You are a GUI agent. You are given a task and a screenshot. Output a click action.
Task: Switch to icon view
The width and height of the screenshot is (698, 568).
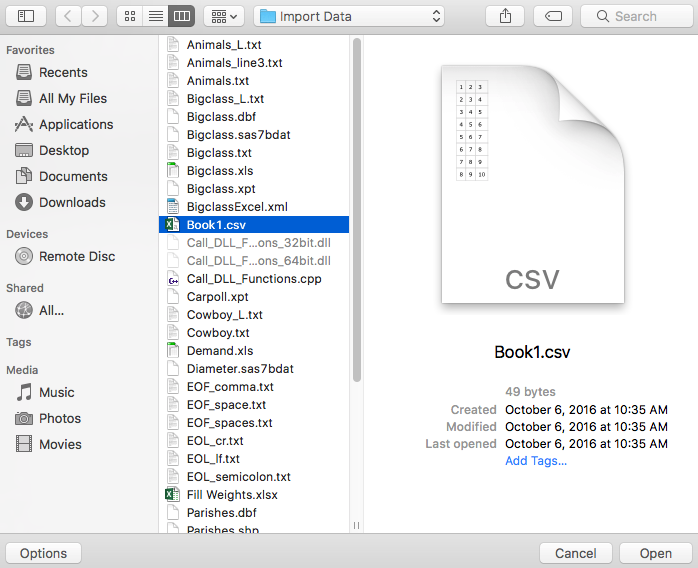pyautogui.click(x=130, y=16)
